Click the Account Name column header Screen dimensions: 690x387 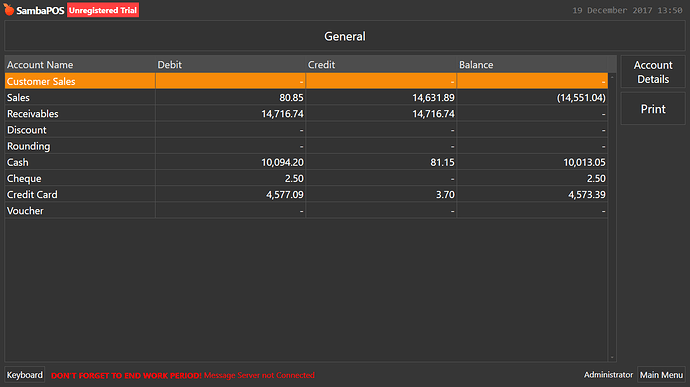coord(80,65)
